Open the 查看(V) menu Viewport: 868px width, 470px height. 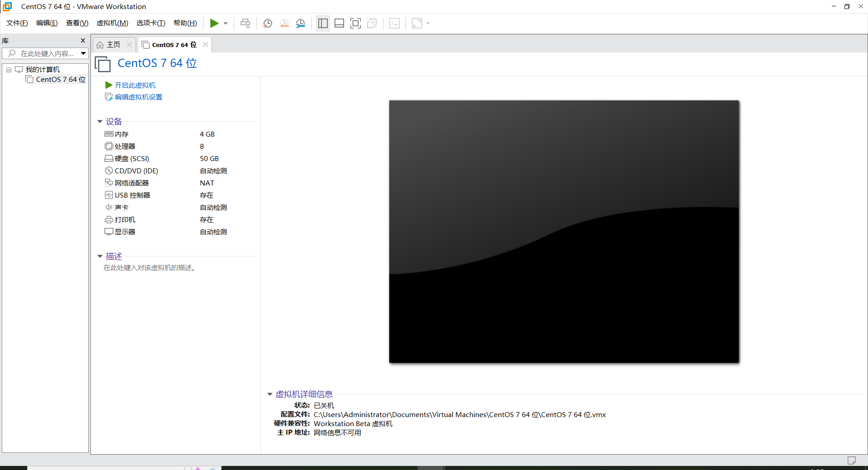(77, 23)
